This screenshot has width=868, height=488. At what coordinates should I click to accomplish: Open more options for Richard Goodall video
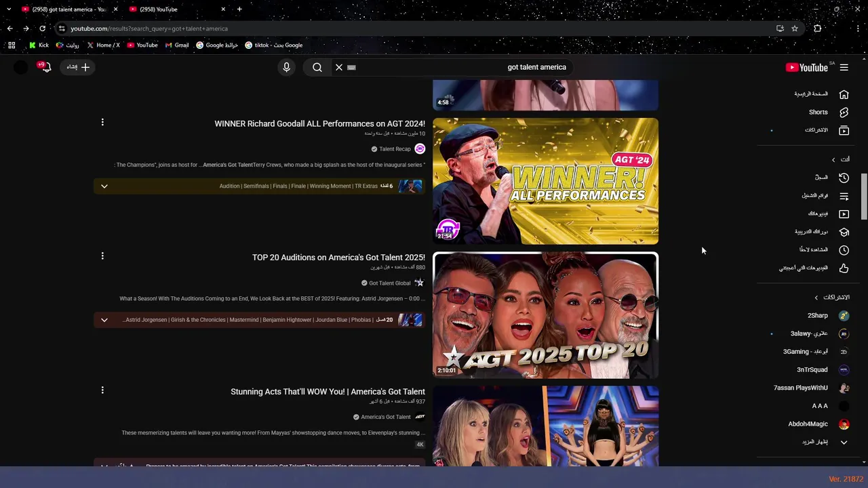[102, 122]
